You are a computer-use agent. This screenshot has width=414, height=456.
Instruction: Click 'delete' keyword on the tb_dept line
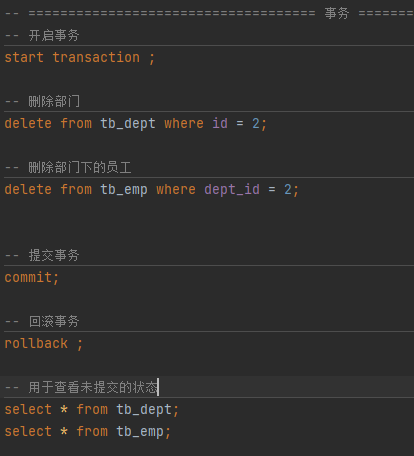tap(28, 124)
